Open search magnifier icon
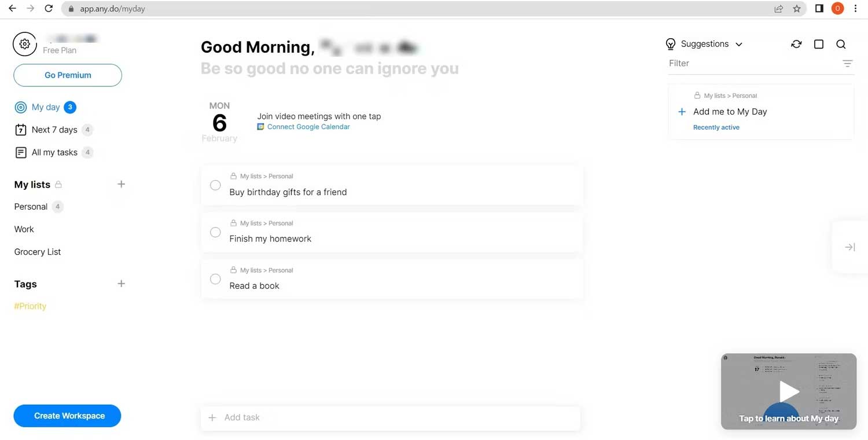Screen dimensions: 868x440 (x=841, y=44)
